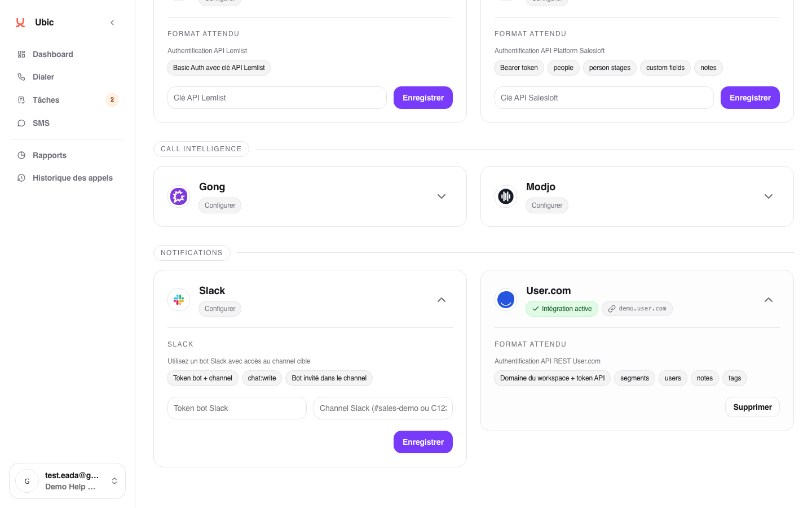Collapse the sidebar with the arrow
The image size is (812, 508).
pos(112,23)
